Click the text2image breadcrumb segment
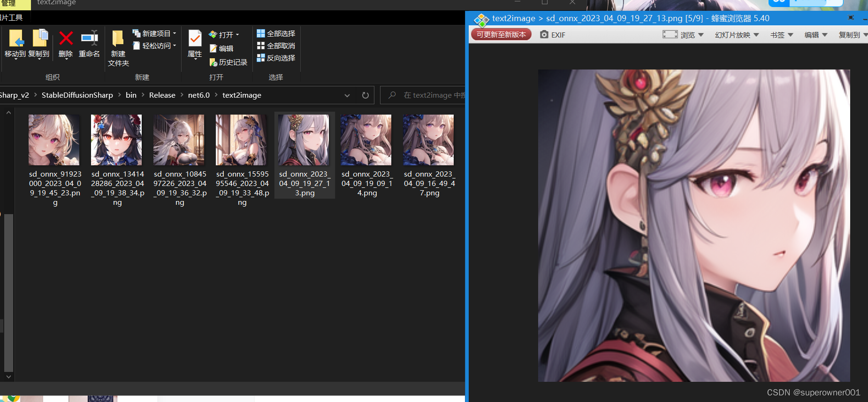The height and width of the screenshot is (402, 868). tap(242, 95)
